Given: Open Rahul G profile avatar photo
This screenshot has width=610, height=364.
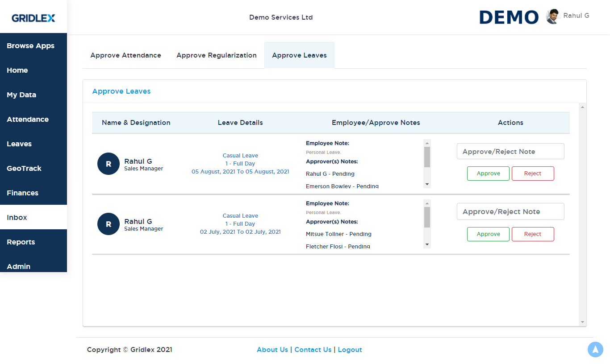Looking at the screenshot, I should point(553,17).
